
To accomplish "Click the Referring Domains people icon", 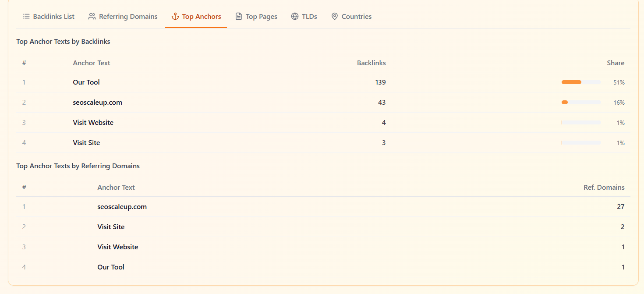I will click(91, 16).
